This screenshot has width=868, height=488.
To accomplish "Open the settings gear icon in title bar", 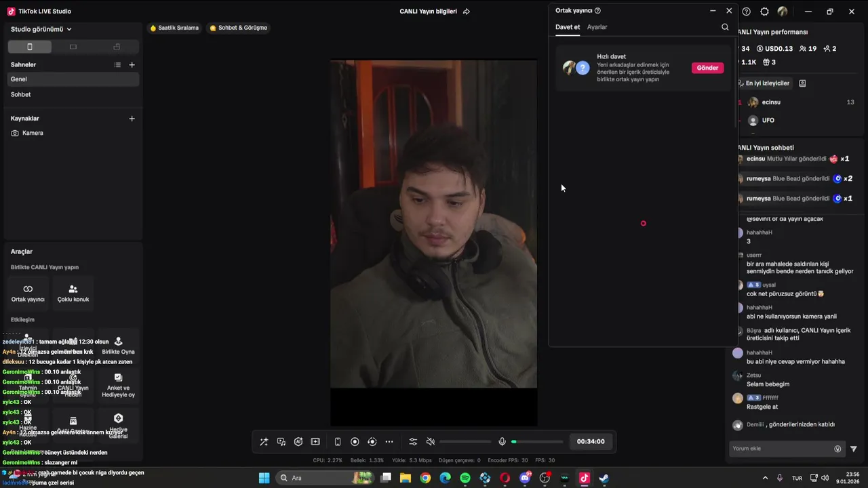I will click(x=764, y=12).
